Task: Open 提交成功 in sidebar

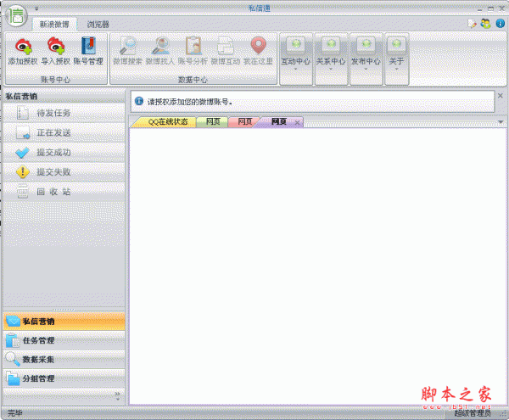Action: coord(64,153)
